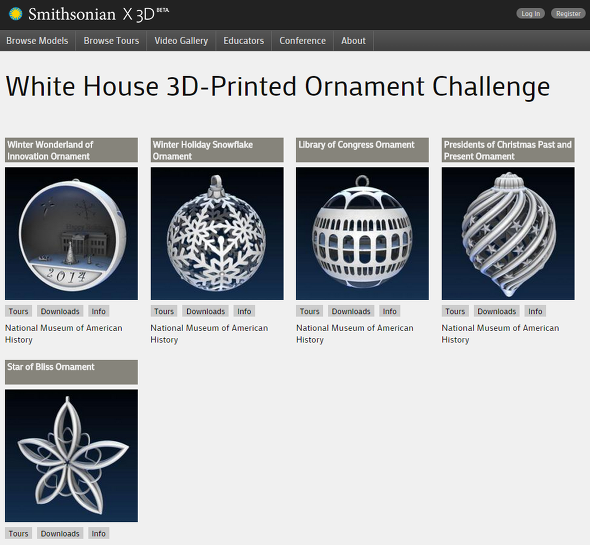Open the Educators menu item
Image resolution: width=590 pixels, height=545 pixels.
click(x=243, y=41)
